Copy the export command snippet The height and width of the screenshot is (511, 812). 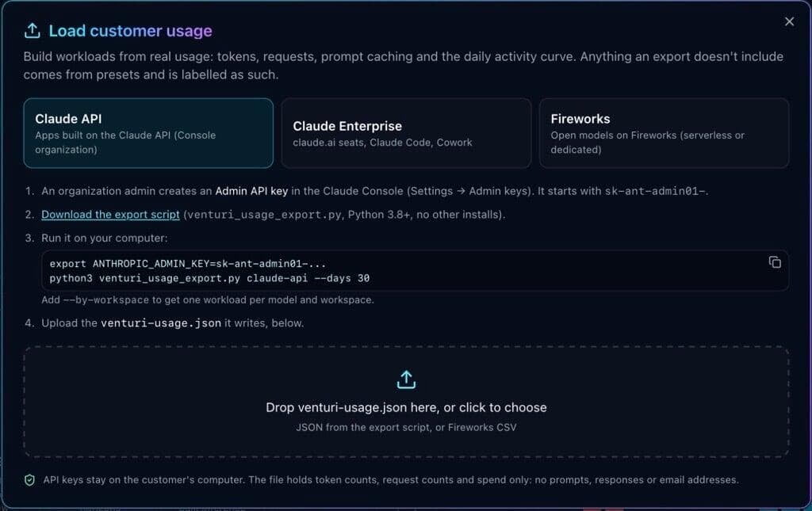pos(774,262)
